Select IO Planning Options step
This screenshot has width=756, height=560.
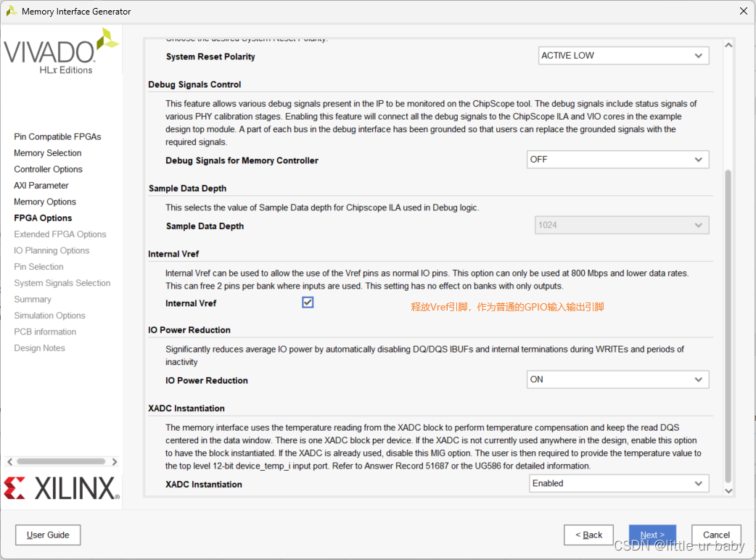pos(52,250)
